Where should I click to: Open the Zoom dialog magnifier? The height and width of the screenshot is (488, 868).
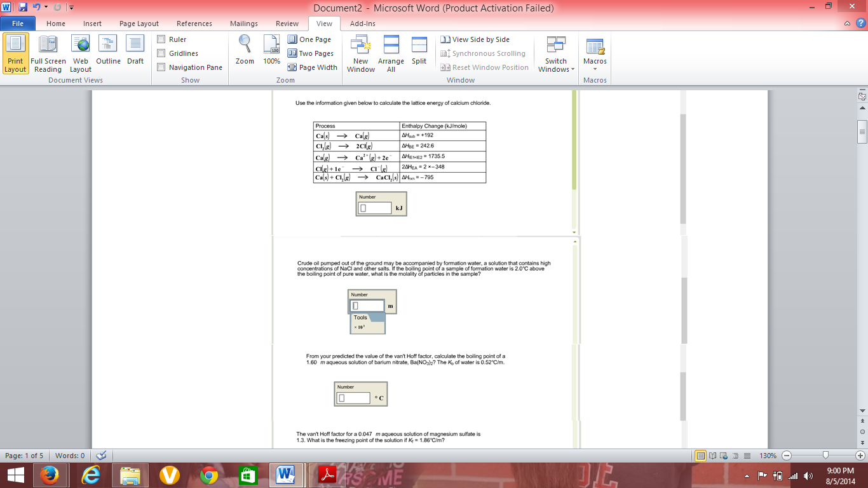(245, 51)
